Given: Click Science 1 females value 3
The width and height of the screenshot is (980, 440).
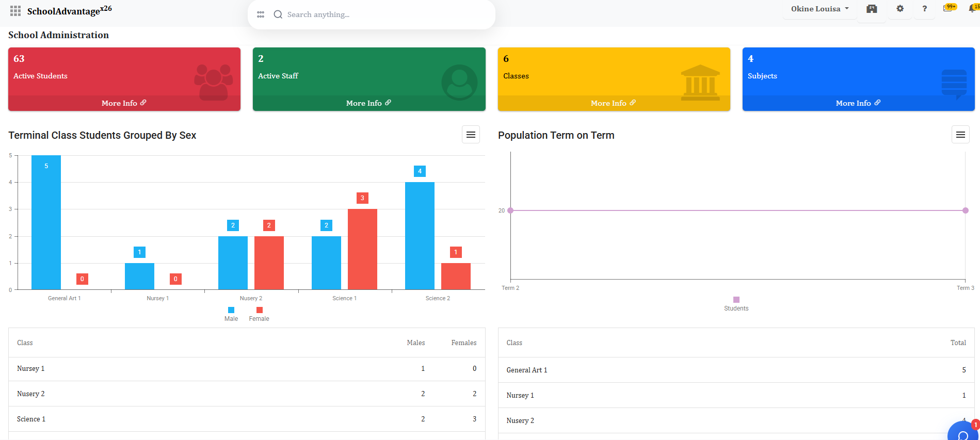Looking at the screenshot, I should [474, 419].
